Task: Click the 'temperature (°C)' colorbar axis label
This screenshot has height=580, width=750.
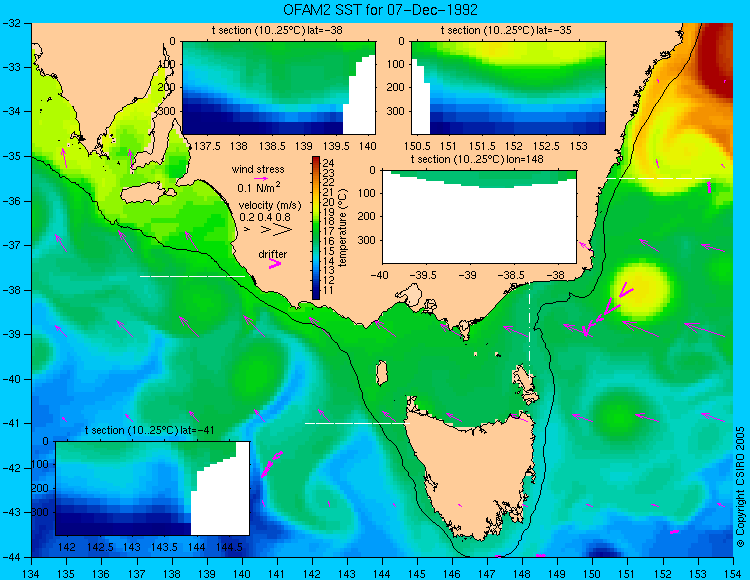Action: [x=342, y=228]
